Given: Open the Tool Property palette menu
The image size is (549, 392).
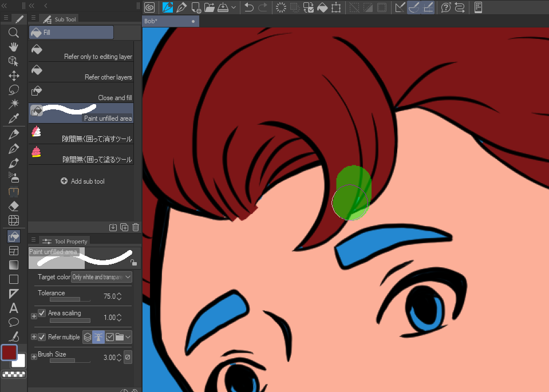Looking at the screenshot, I should pyautogui.click(x=33, y=240).
